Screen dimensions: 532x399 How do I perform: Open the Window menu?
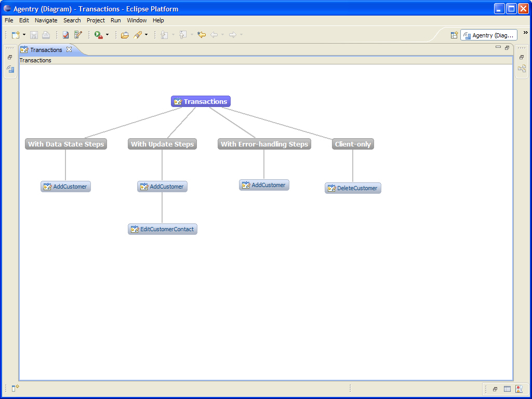[137, 20]
